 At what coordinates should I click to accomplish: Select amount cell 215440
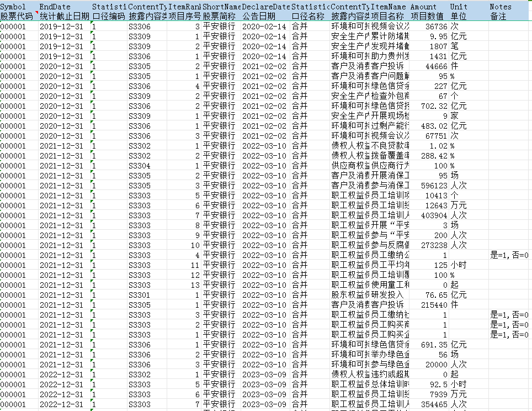click(x=429, y=305)
